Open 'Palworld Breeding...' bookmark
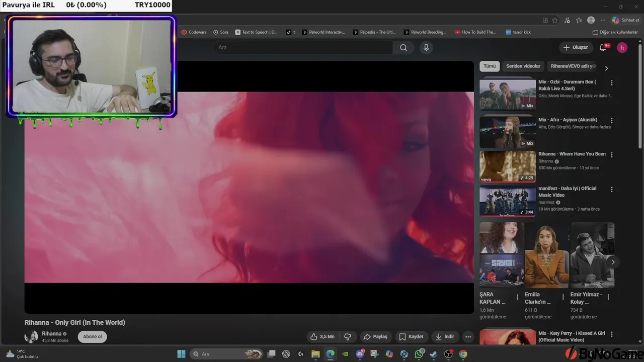This screenshot has height=362, width=644. pos(425,32)
